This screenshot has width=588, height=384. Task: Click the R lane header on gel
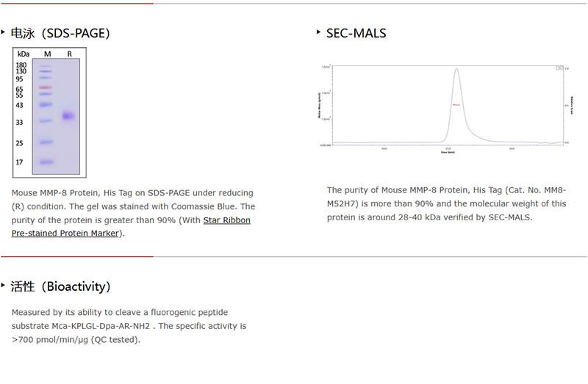pyautogui.click(x=70, y=54)
